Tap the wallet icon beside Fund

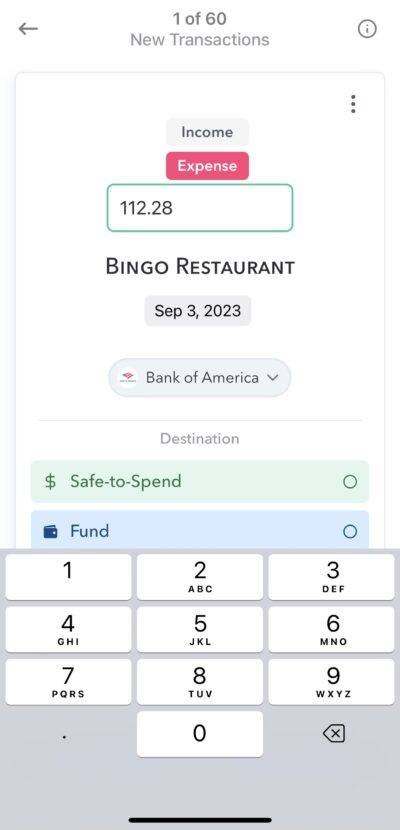tap(50, 531)
